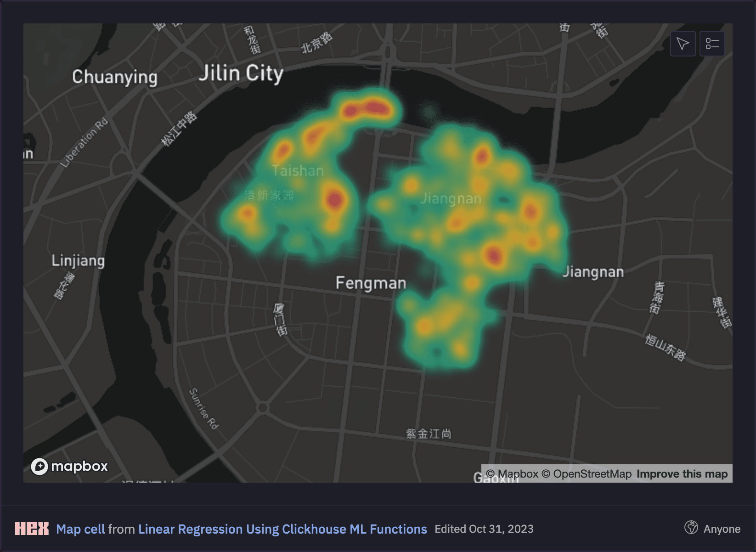Click the Sunrise Rd street label
Image resolution: width=756 pixels, height=552 pixels.
click(204, 409)
